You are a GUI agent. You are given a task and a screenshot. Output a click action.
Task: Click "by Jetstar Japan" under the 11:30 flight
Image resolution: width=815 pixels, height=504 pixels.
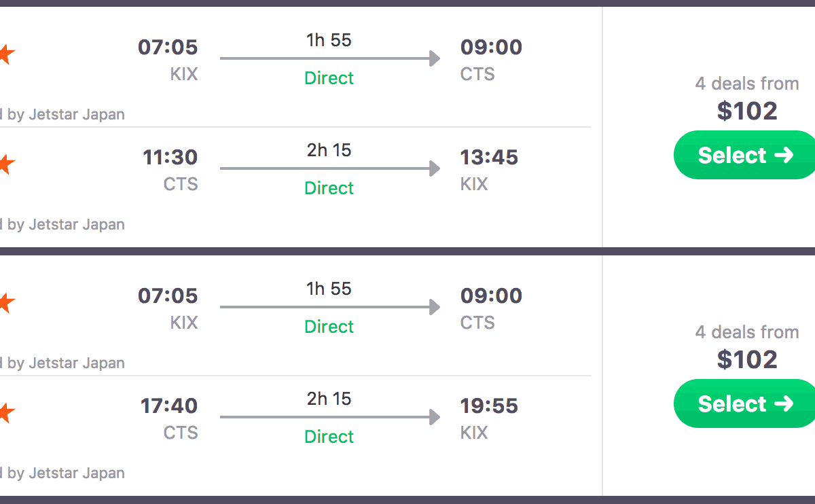click(65, 225)
